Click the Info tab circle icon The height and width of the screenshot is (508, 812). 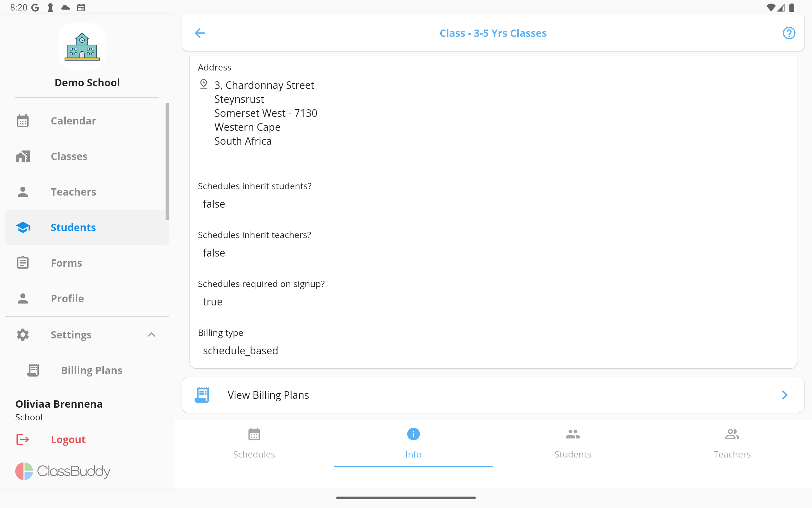(x=413, y=434)
